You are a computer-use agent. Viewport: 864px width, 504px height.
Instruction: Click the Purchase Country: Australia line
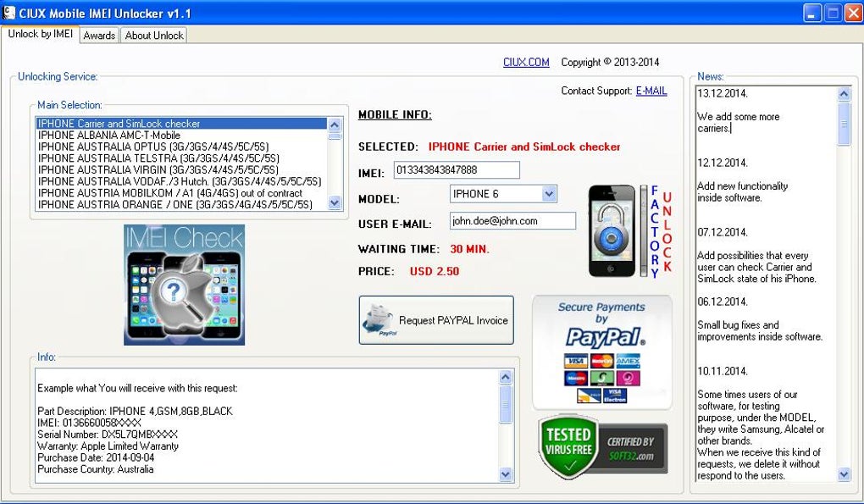pyautogui.click(x=96, y=469)
